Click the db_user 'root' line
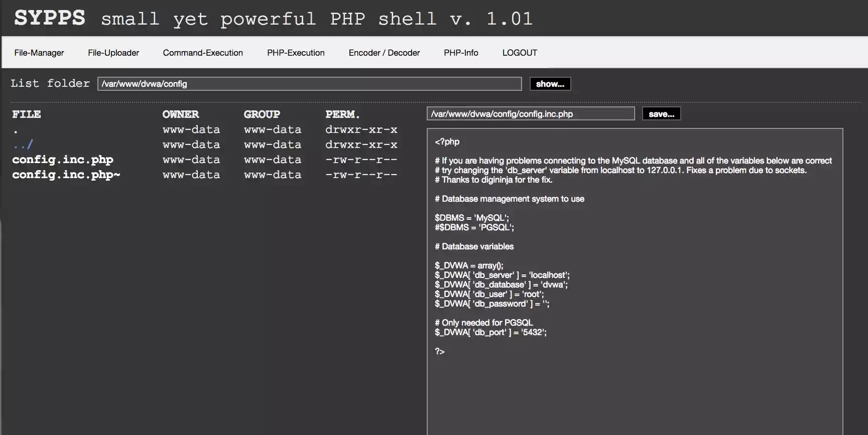 point(489,294)
